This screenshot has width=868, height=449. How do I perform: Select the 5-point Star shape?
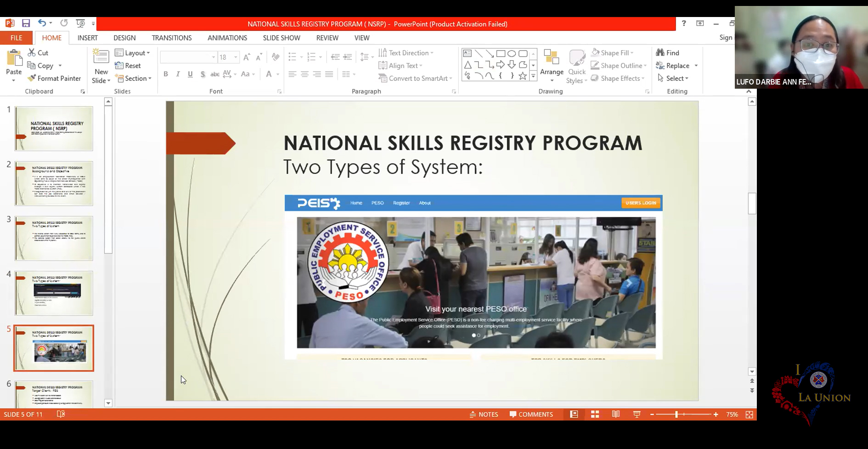523,76
